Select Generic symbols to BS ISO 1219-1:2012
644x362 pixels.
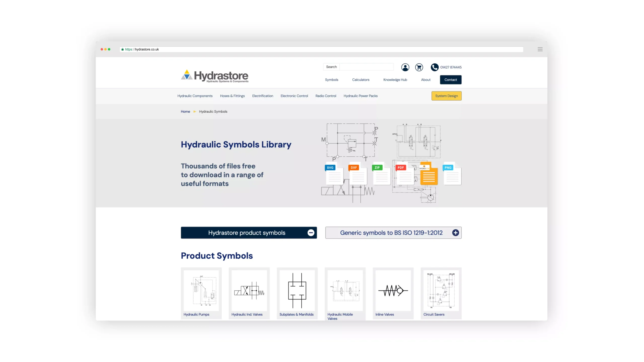(x=393, y=233)
